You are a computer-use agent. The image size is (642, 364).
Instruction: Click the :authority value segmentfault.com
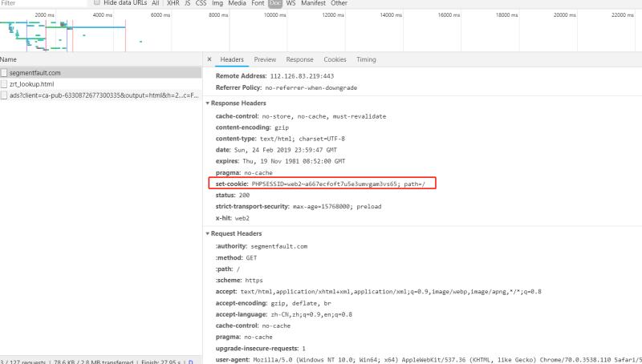coord(278,246)
